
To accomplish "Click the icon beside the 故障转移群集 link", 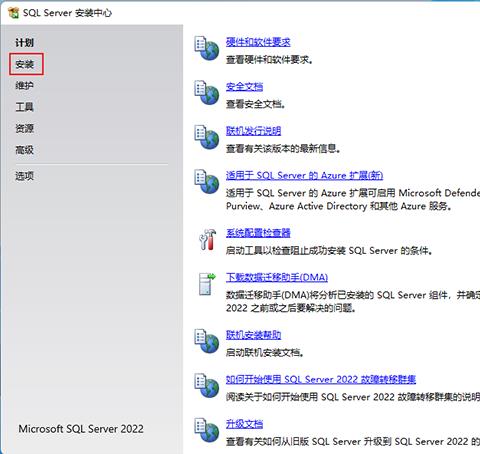I will 207,385.
